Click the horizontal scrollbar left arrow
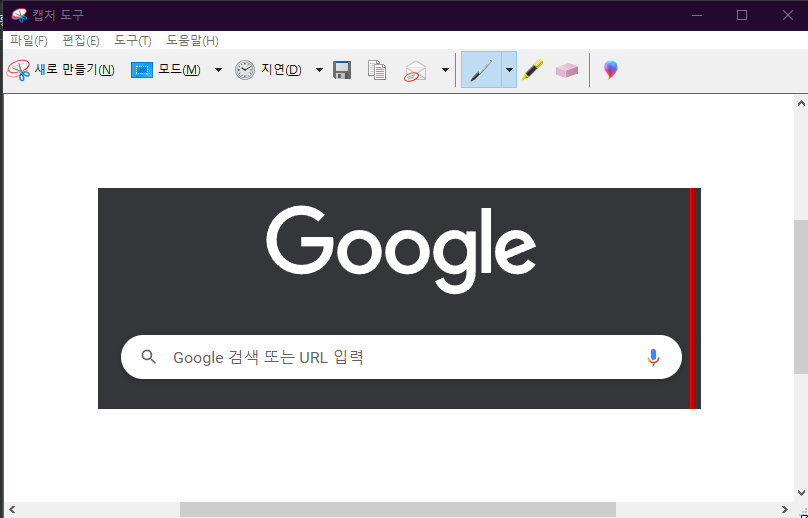The image size is (808, 518). tap(12, 510)
